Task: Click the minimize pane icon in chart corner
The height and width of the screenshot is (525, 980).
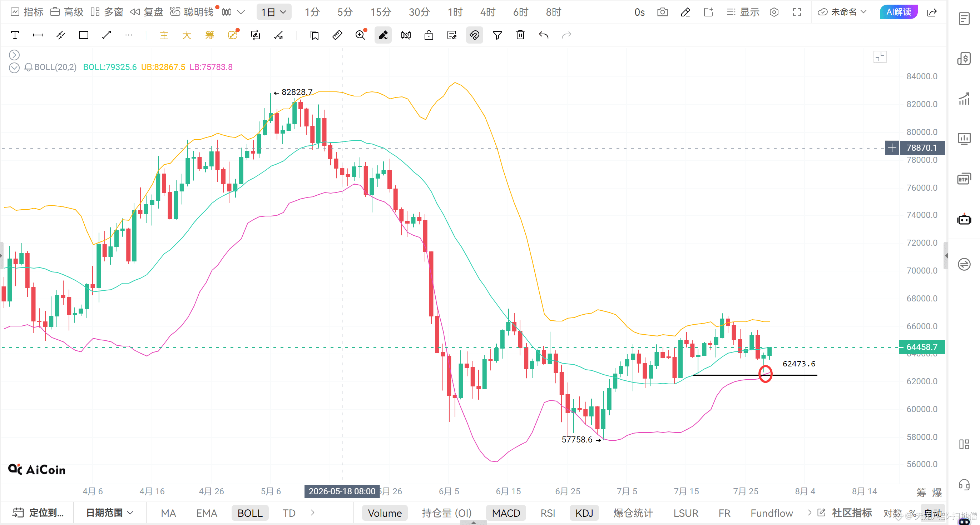Action: coord(880,57)
